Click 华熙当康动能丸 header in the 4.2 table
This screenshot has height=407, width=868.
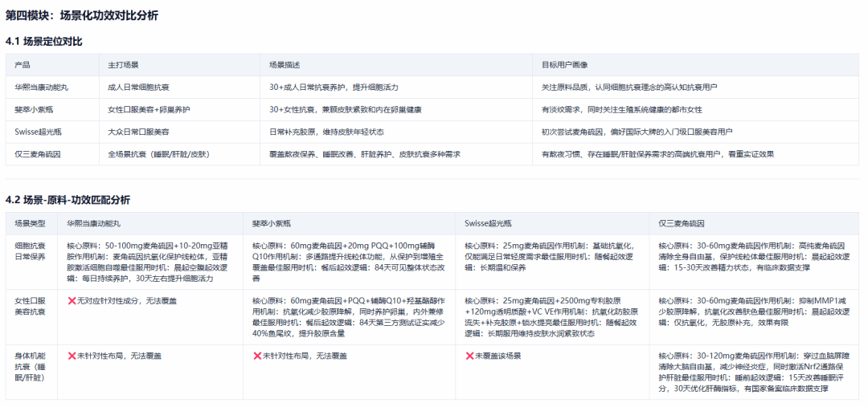[93, 224]
